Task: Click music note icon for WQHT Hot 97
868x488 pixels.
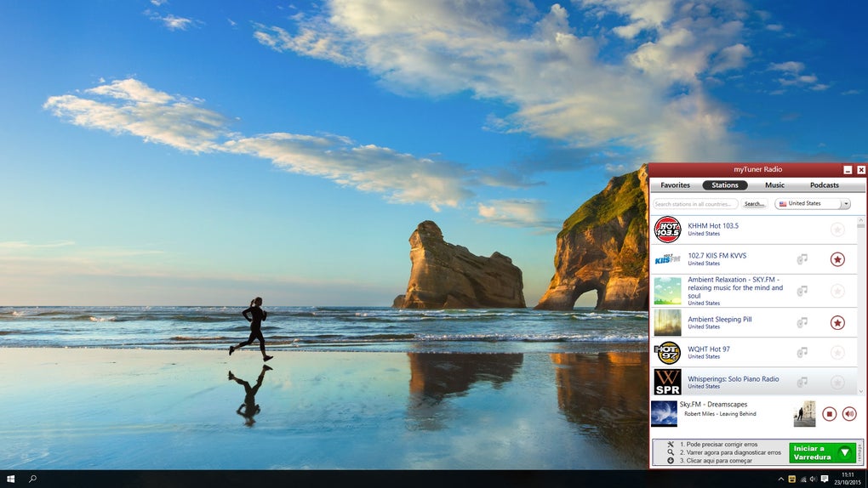Action: tap(802, 352)
